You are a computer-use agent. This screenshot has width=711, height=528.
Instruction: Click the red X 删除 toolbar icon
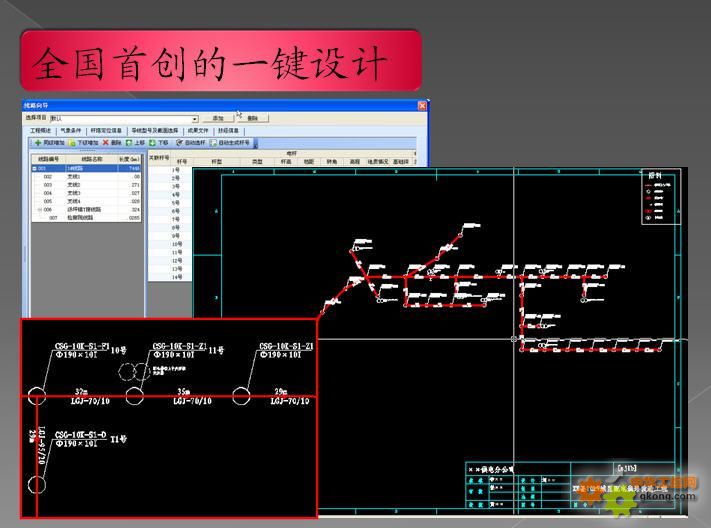106,143
